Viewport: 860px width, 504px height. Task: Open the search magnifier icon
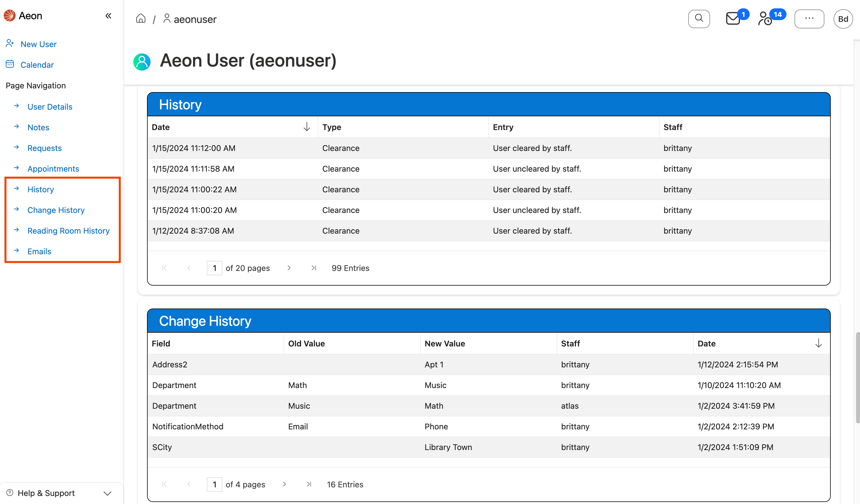coord(699,19)
